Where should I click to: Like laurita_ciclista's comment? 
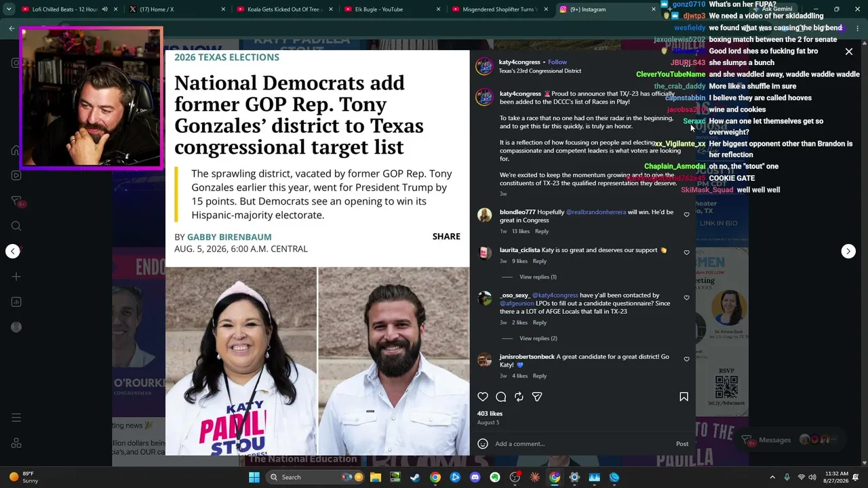click(686, 253)
